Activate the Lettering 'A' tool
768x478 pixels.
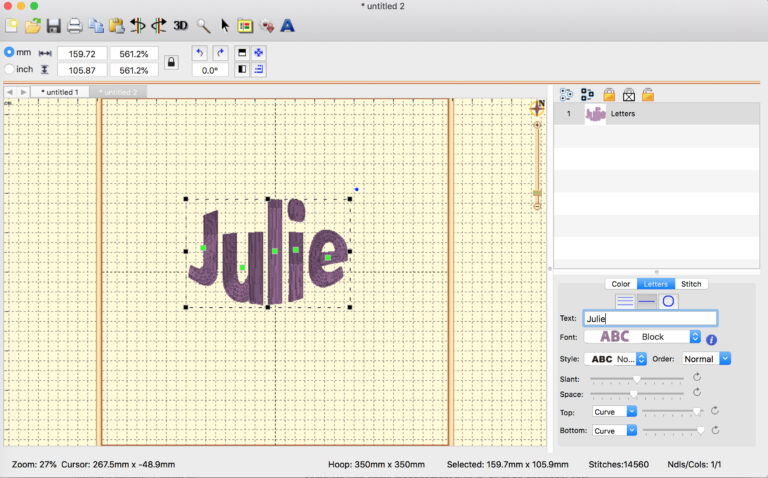[x=288, y=25]
